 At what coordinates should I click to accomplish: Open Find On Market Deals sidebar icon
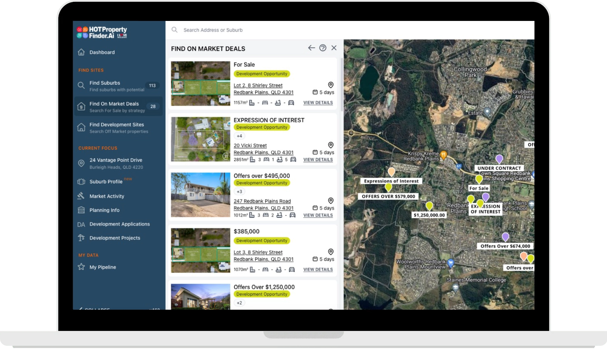coord(81,106)
